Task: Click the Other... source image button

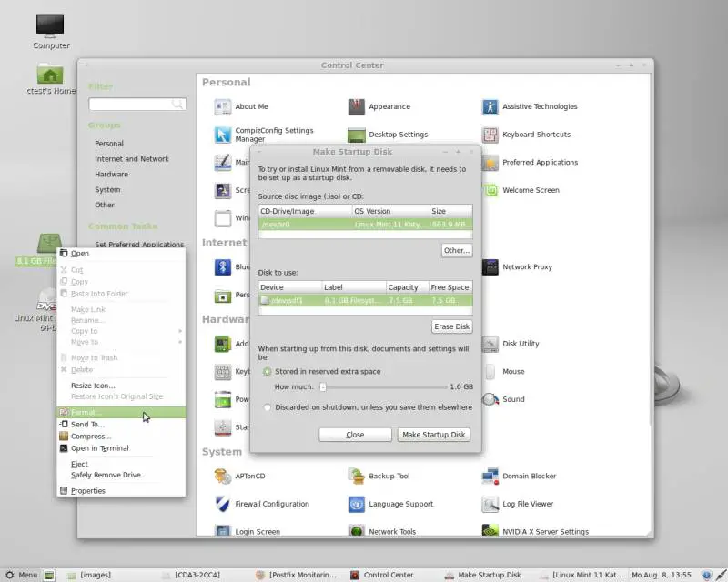Action: point(457,251)
